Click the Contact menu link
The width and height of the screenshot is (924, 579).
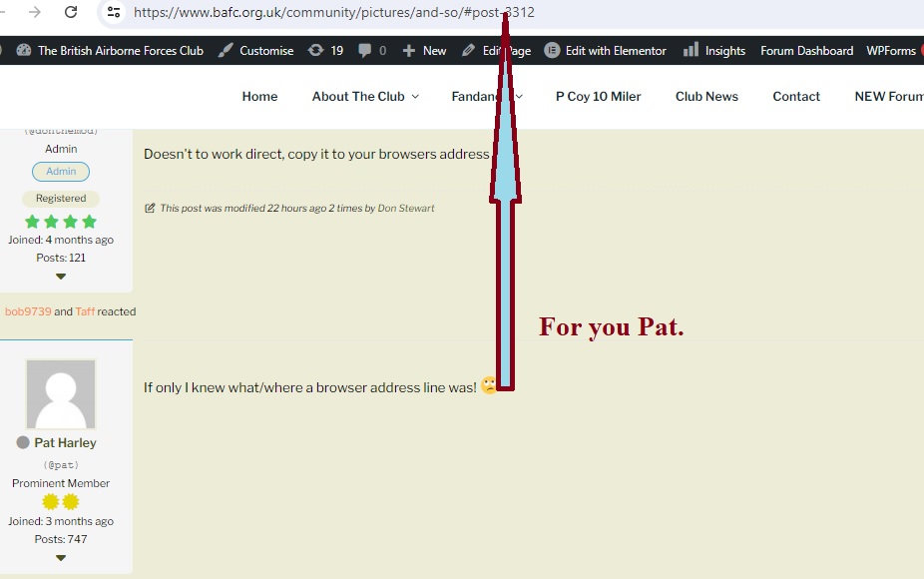pyautogui.click(x=796, y=96)
